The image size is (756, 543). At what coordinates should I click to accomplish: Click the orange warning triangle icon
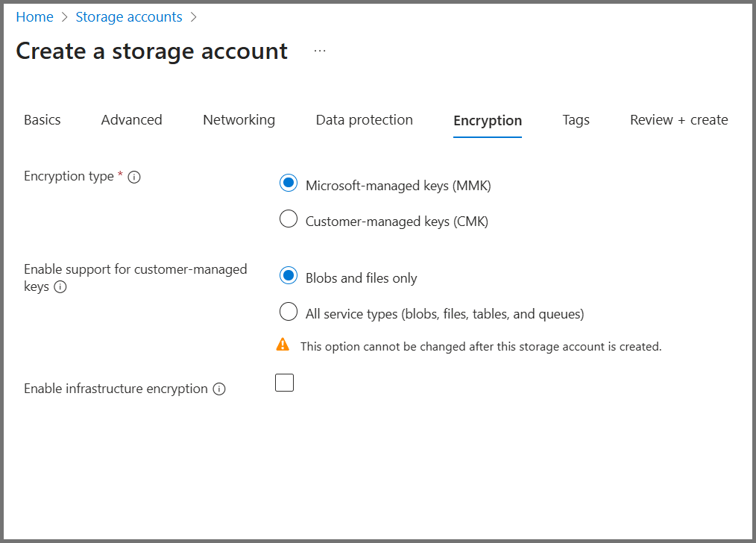283,345
